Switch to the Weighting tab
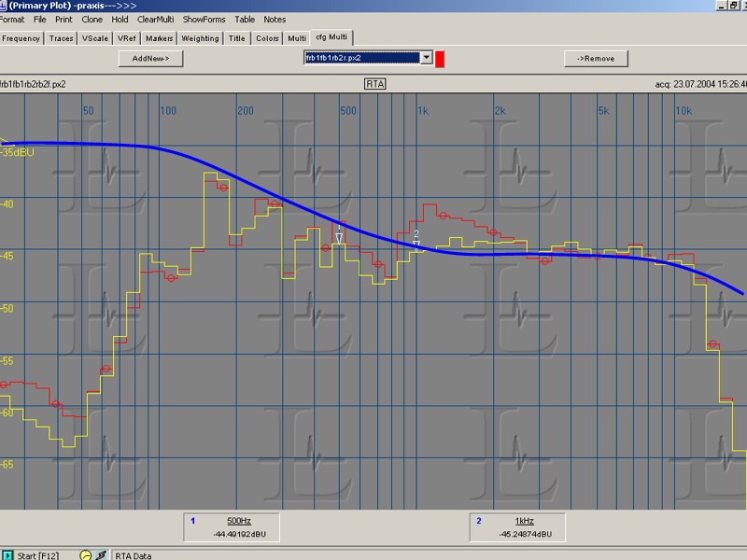747x560 pixels. 200,38
